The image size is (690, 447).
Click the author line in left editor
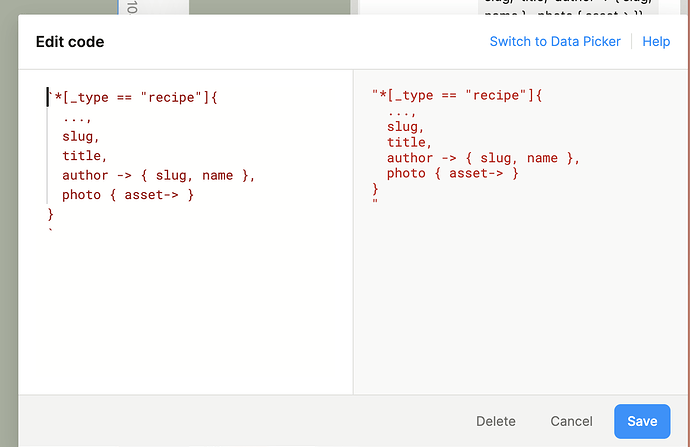[158, 175]
